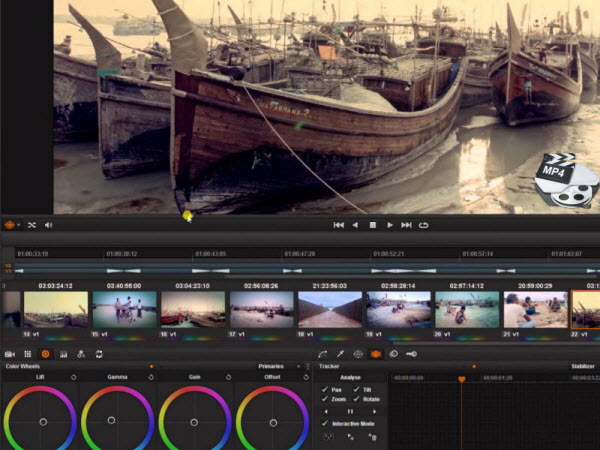Toggle the Rotate tracking checkbox
The width and height of the screenshot is (600, 450).
[357, 399]
